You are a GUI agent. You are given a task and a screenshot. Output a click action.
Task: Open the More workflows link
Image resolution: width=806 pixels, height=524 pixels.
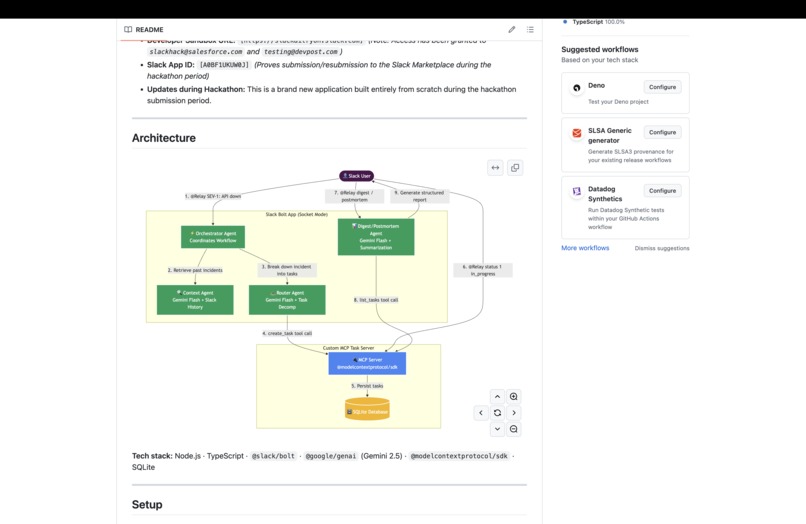[585, 248]
